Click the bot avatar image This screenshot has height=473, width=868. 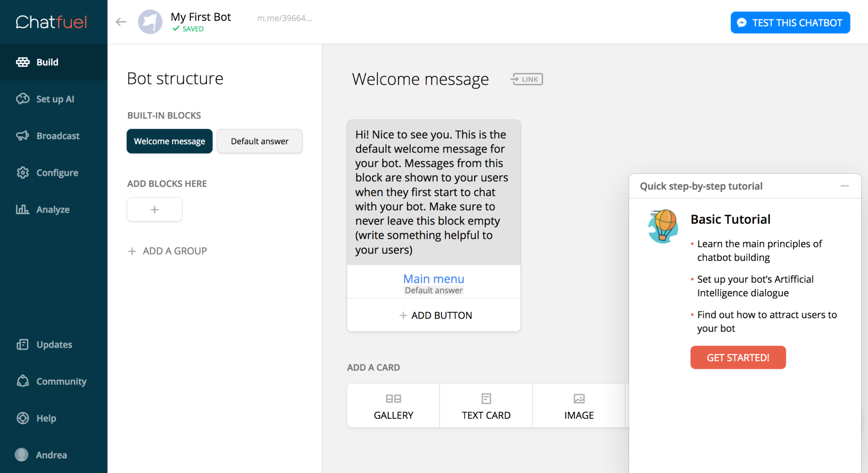point(150,22)
